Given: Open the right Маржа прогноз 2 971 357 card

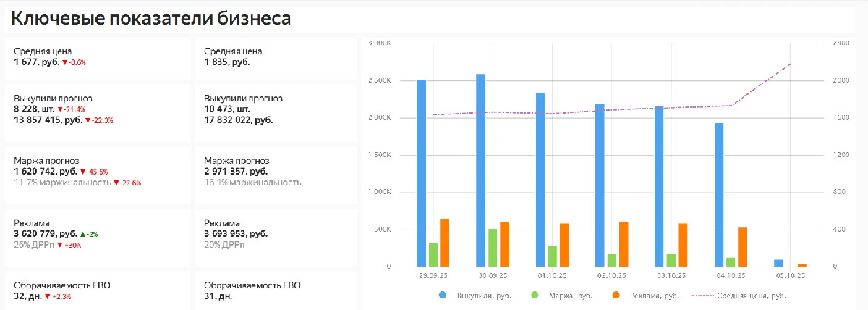Looking at the screenshot, I should tap(275, 172).
